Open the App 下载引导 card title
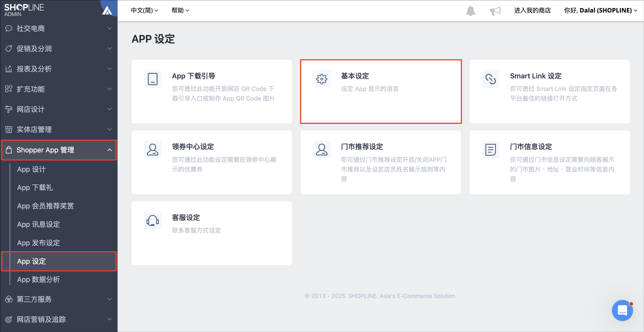644x332 pixels. [x=194, y=76]
